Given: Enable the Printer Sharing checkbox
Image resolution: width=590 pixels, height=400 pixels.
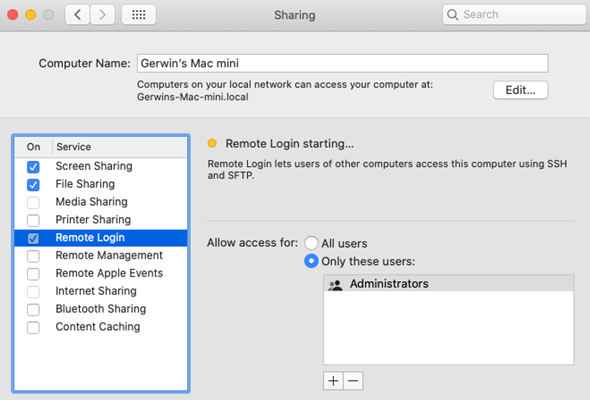Looking at the screenshot, I should (33, 220).
